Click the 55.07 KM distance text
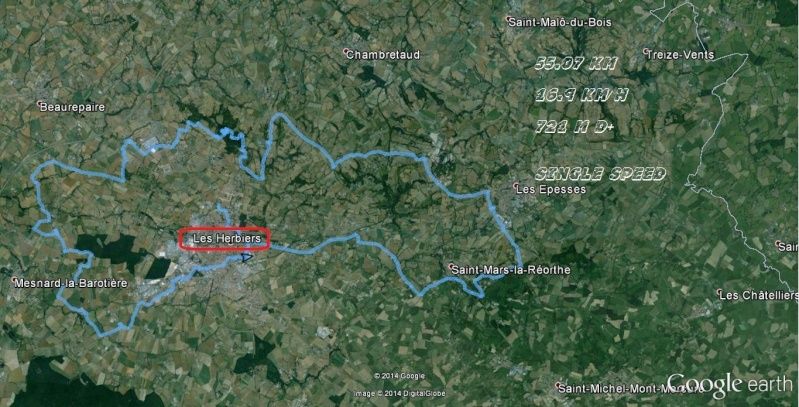Image resolution: width=799 pixels, height=407 pixels. (x=576, y=64)
